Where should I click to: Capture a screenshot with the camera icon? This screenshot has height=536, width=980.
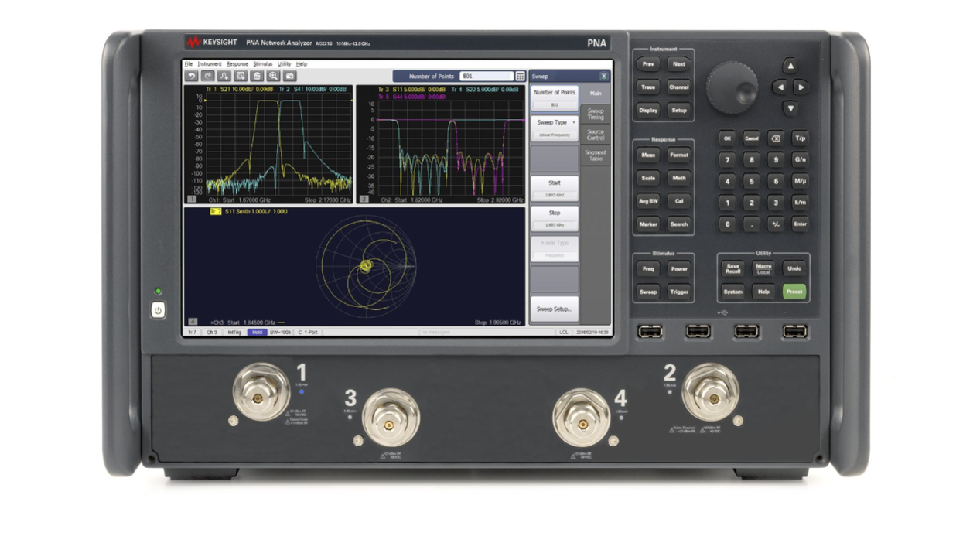click(290, 76)
